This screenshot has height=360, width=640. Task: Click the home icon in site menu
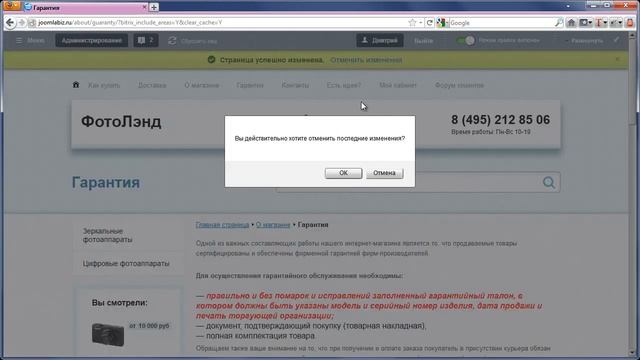[x=76, y=85]
